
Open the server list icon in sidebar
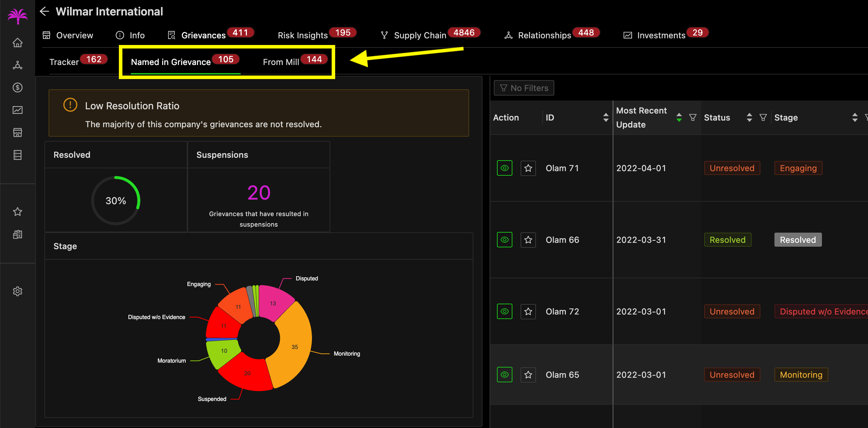pyautogui.click(x=18, y=155)
